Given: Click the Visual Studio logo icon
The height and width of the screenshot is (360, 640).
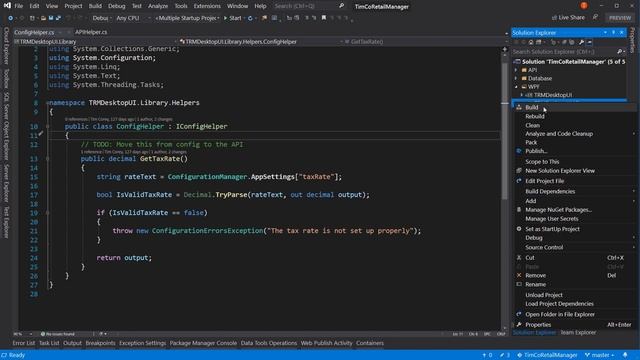Looking at the screenshot, I should click(x=7, y=6).
